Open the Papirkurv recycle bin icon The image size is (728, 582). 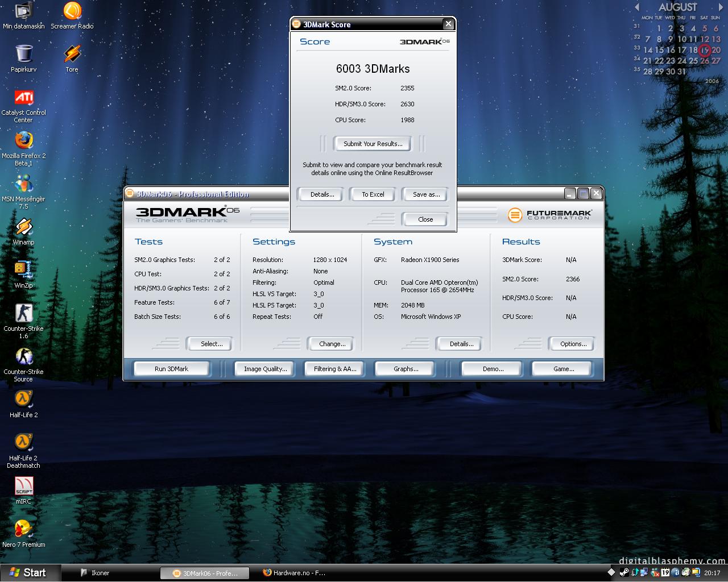coord(23,59)
